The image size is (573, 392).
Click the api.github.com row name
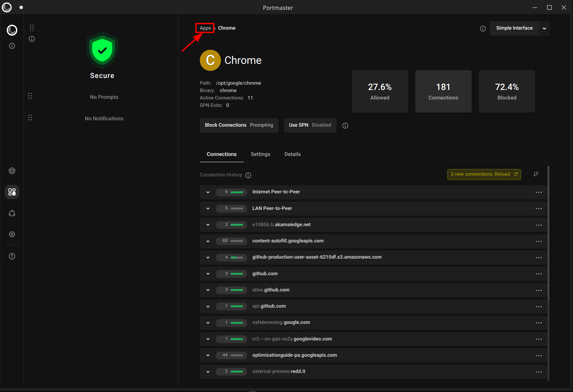[x=269, y=306]
